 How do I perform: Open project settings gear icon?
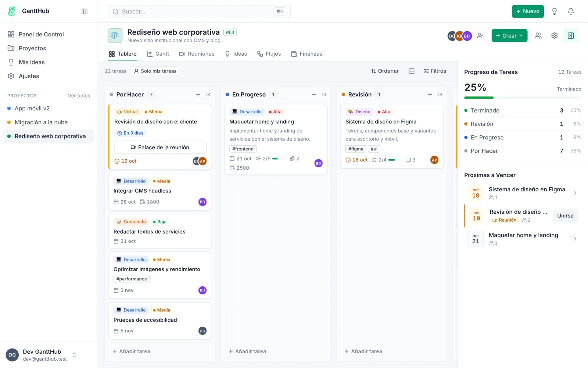click(x=555, y=36)
